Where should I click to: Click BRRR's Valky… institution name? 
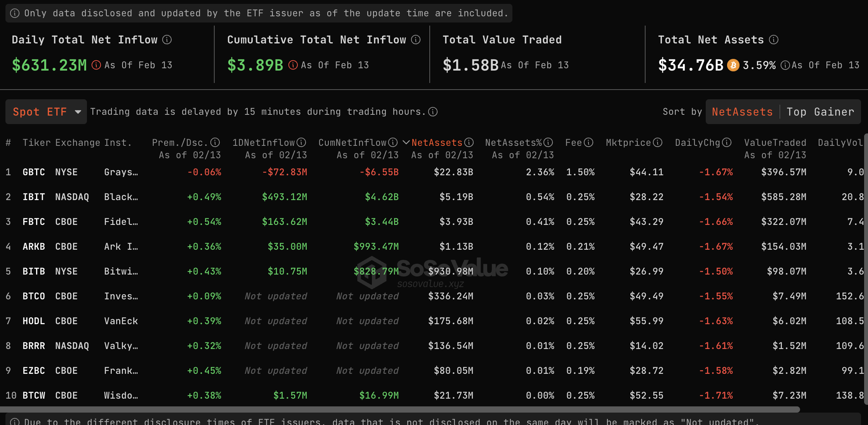[121, 346]
